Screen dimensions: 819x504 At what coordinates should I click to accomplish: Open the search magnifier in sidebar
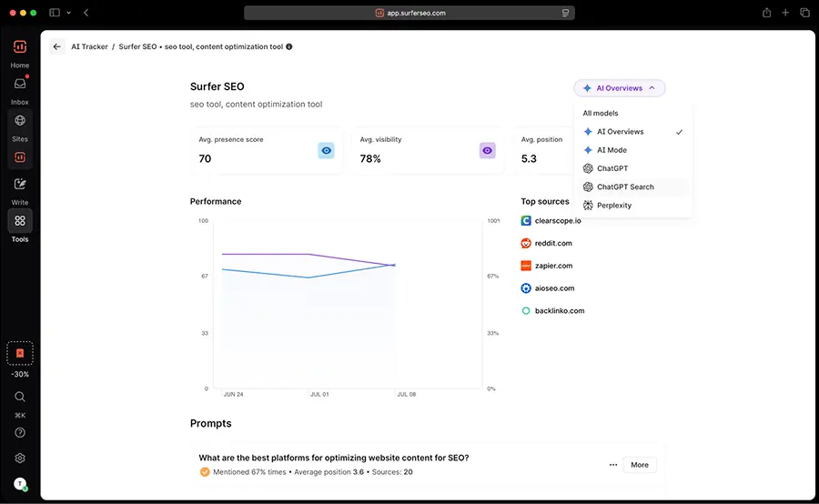pyautogui.click(x=20, y=397)
